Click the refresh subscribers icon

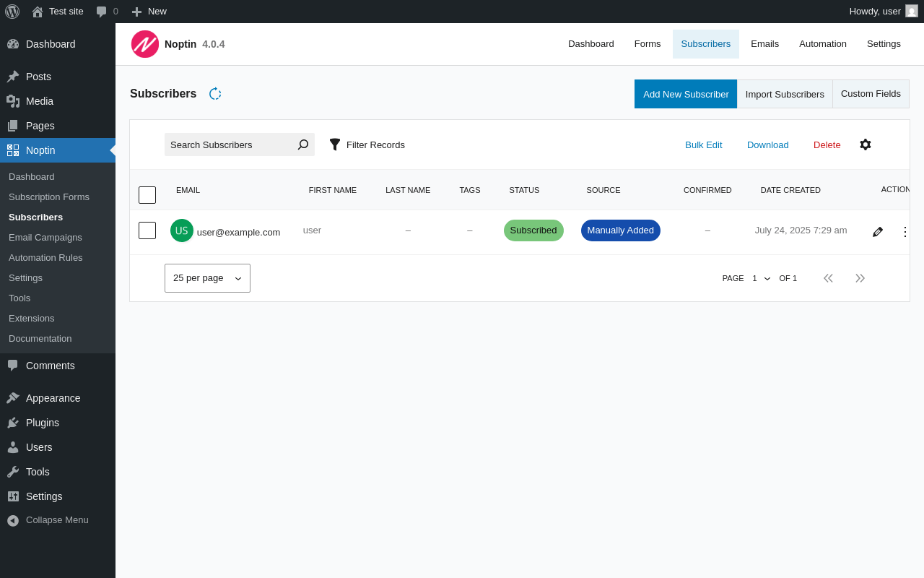point(215,94)
